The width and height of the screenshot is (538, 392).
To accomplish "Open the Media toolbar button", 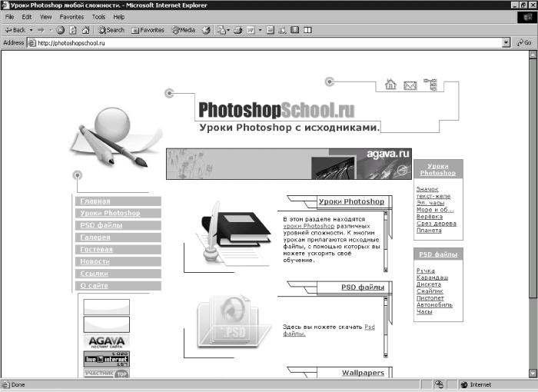I will tap(184, 30).
